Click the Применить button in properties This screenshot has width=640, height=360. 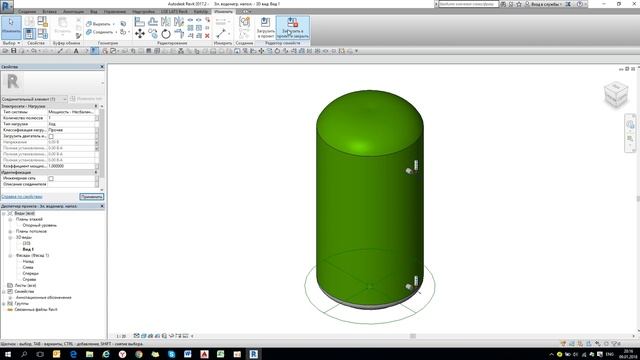point(91,197)
